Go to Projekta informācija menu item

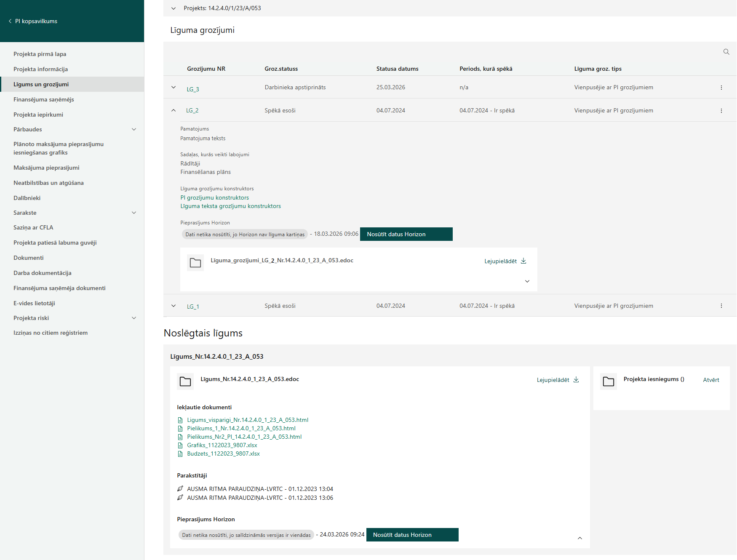click(40, 69)
